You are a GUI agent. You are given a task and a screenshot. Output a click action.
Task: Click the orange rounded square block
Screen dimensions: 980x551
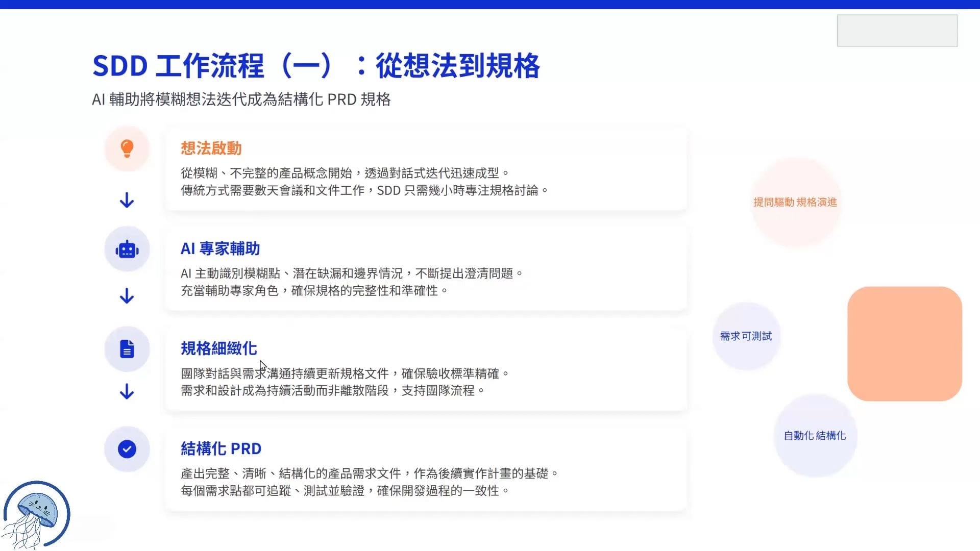[x=904, y=343]
